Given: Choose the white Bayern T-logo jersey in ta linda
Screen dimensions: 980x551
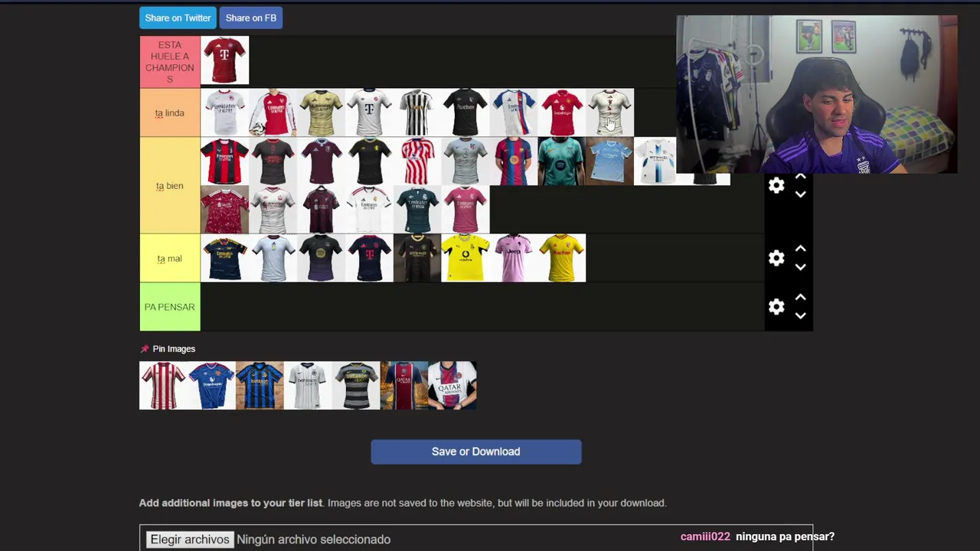Looking at the screenshot, I should click(370, 113).
